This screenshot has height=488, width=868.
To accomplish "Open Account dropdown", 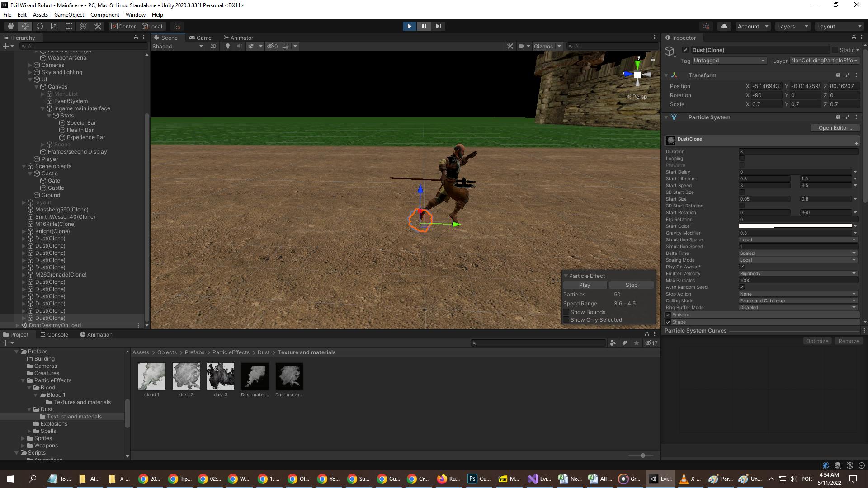I will tap(753, 26).
